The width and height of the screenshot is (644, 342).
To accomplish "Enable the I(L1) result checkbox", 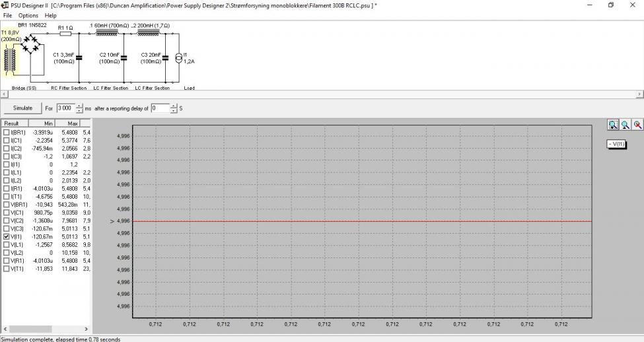I will (6, 172).
